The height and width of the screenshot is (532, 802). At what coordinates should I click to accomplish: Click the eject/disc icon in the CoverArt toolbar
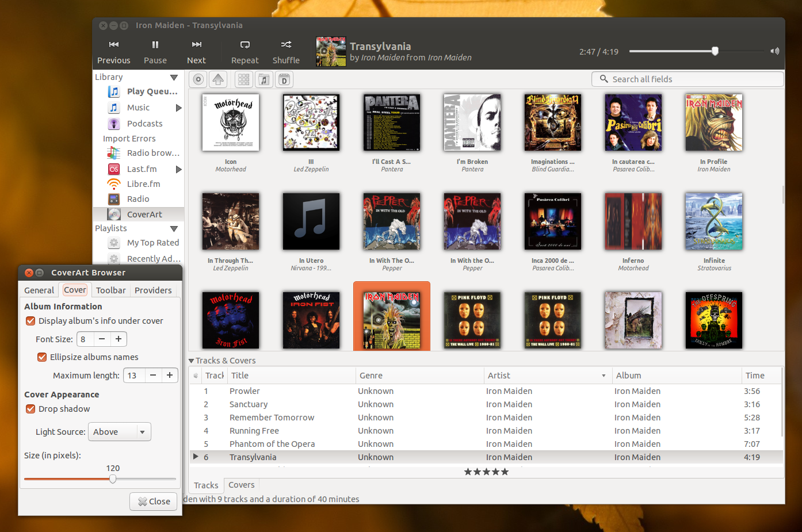click(197, 79)
